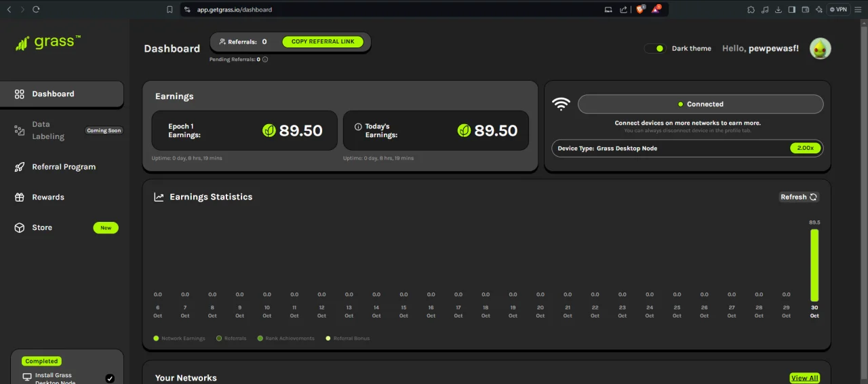Click the Rewards gift icon

[x=20, y=197]
